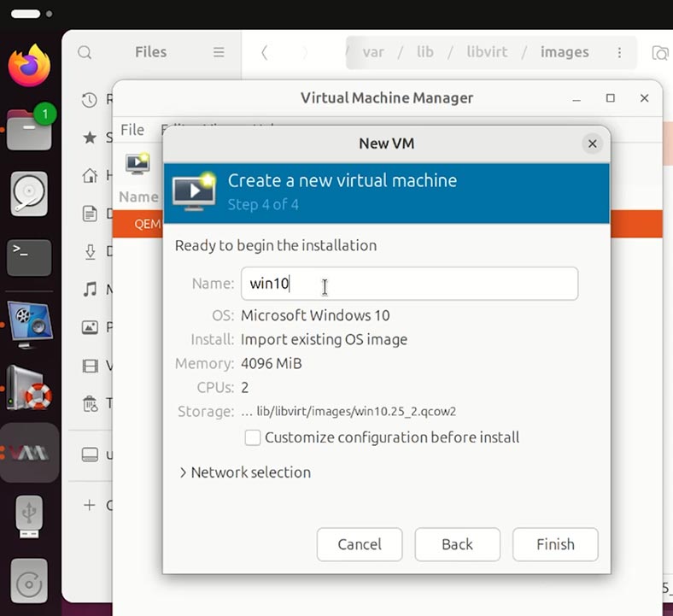Click the storage path text win10.25_2.qcow2
The width and height of the screenshot is (673, 616).
(348, 411)
